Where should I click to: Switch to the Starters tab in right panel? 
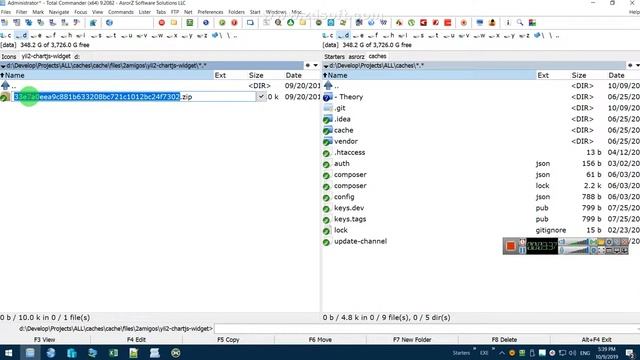click(x=335, y=56)
